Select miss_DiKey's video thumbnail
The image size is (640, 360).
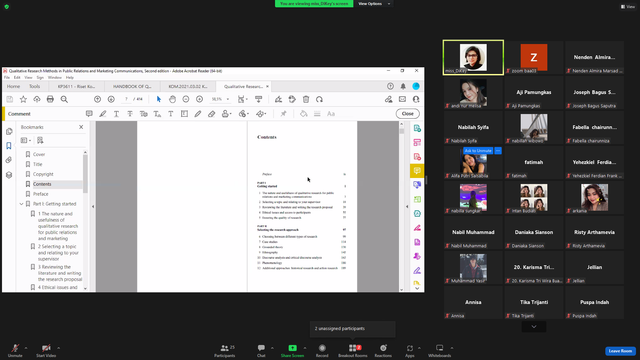pyautogui.click(x=473, y=57)
